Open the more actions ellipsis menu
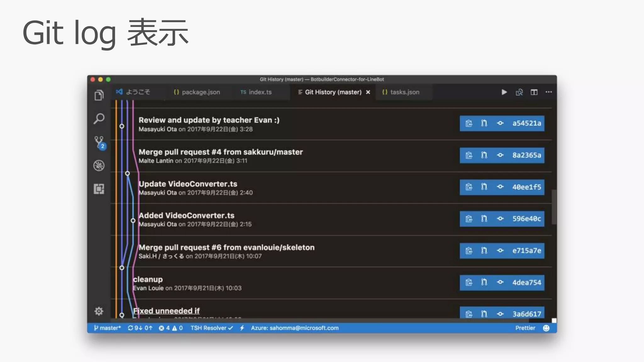 (x=549, y=92)
